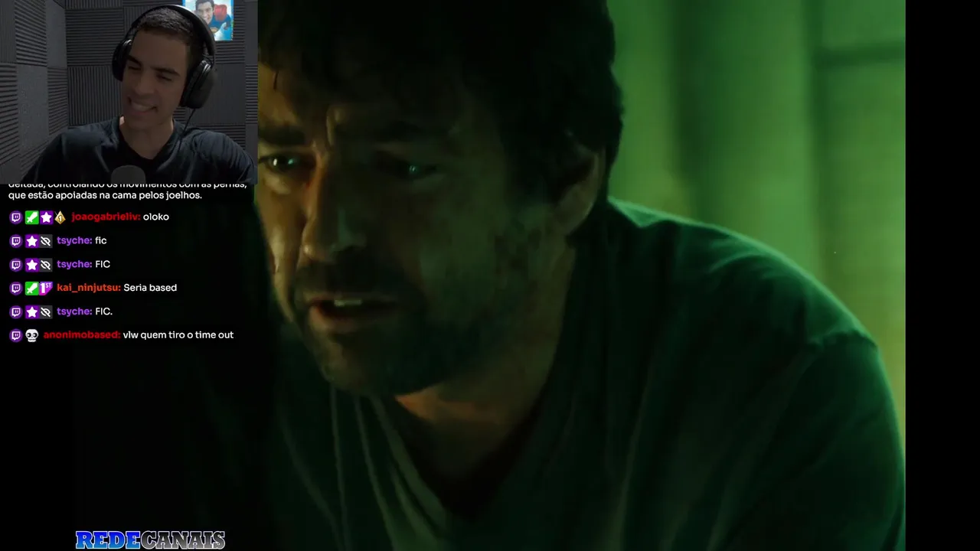Click the small picture above the streamer's head
980x551 pixels.
click(x=209, y=20)
